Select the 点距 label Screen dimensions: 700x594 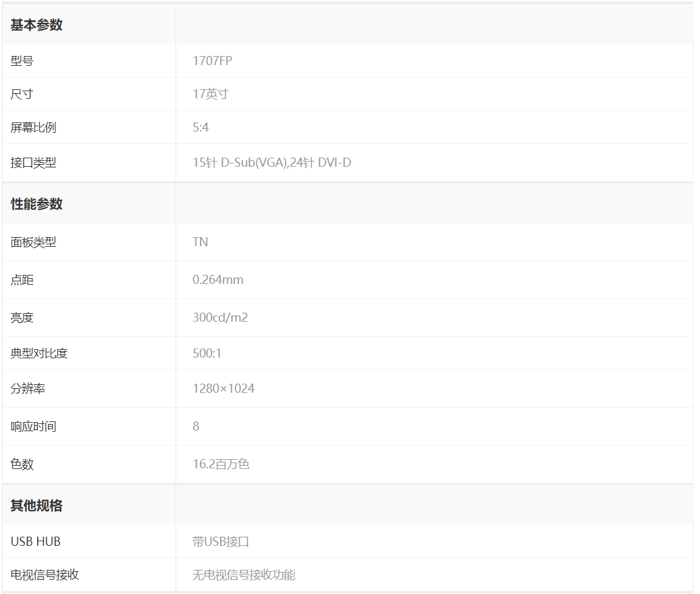pos(22,280)
